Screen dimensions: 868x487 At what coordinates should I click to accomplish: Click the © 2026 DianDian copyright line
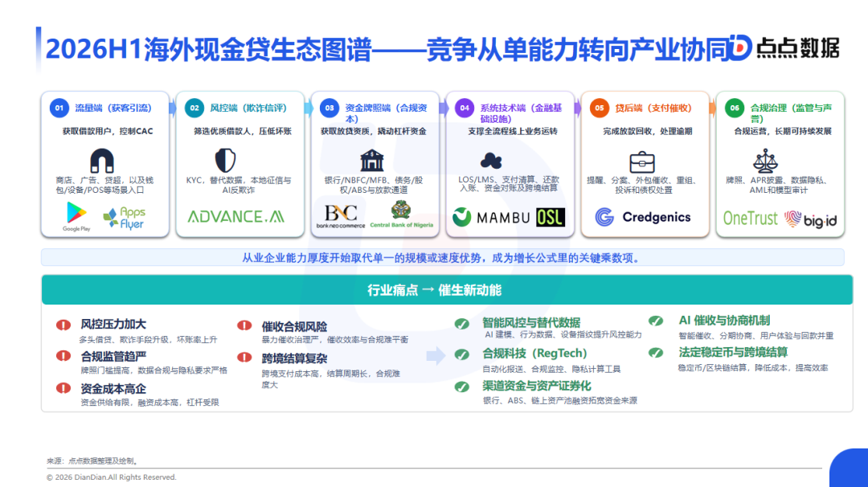[x=111, y=477]
